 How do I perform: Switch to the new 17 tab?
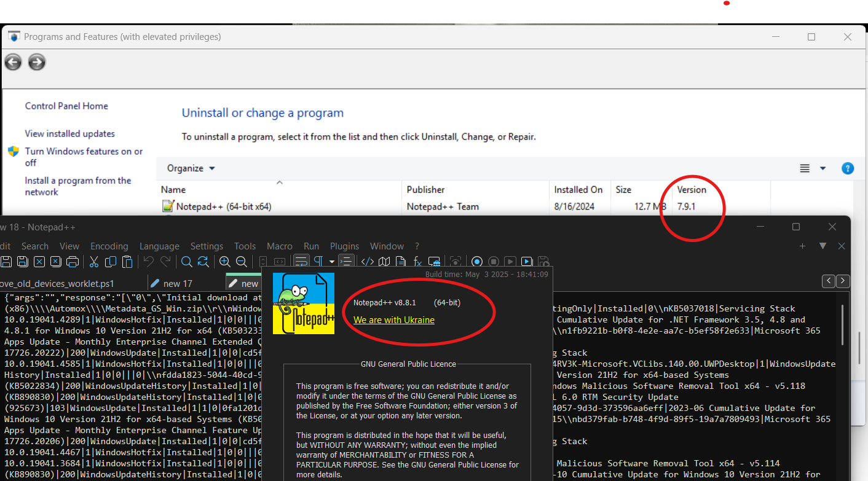pyautogui.click(x=178, y=283)
